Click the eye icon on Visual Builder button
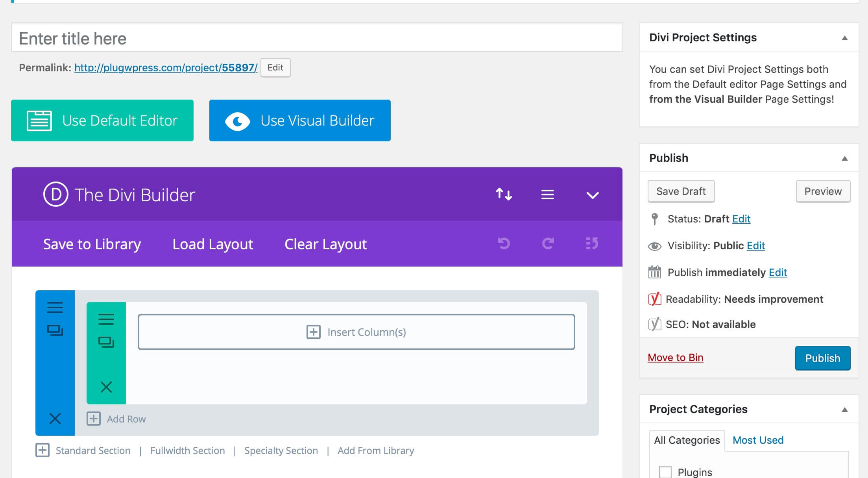Viewport: 868px width, 478px height. tap(238, 121)
